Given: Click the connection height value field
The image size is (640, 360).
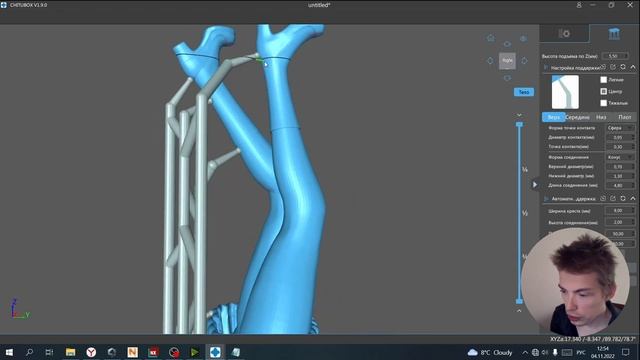Looking at the screenshot, I should coord(620,222).
